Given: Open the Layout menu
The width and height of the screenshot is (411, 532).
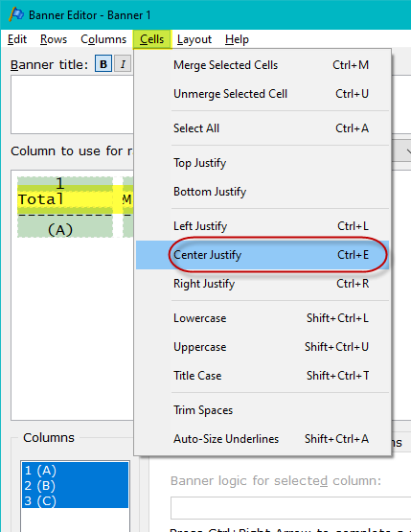Looking at the screenshot, I should pyautogui.click(x=194, y=39).
